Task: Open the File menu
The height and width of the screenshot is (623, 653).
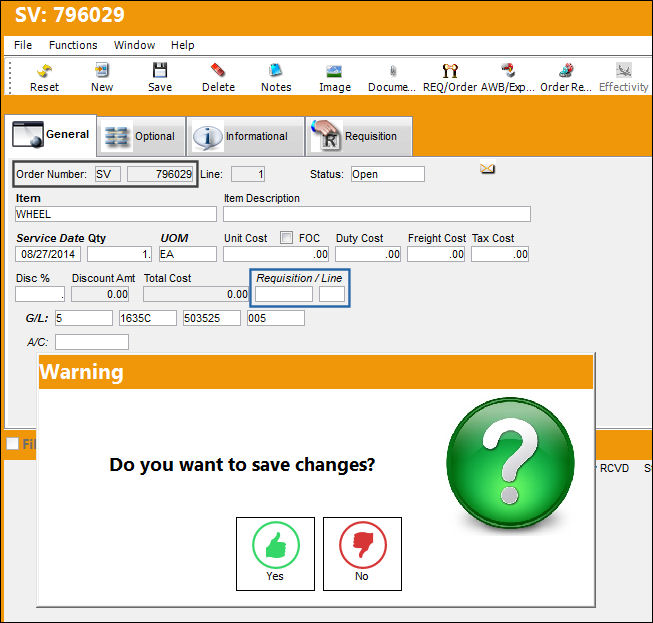Action: pyautogui.click(x=23, y=45)
